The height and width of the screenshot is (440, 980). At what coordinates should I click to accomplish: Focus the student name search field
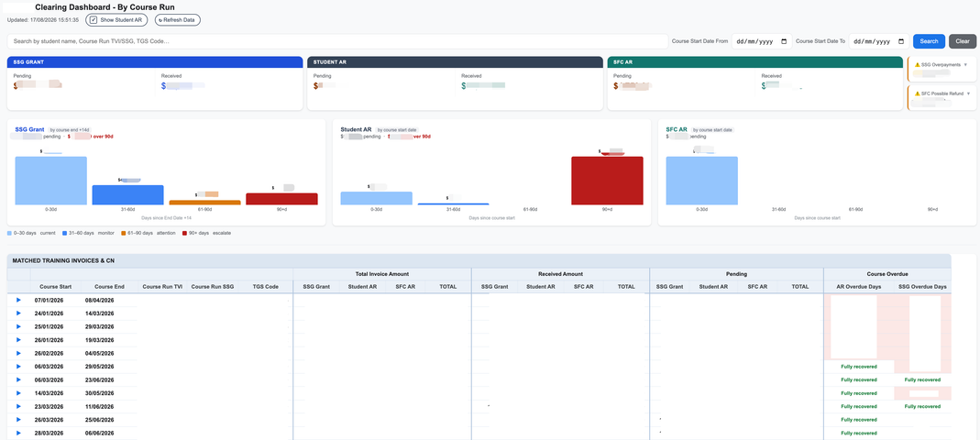(x=337, y=41)
